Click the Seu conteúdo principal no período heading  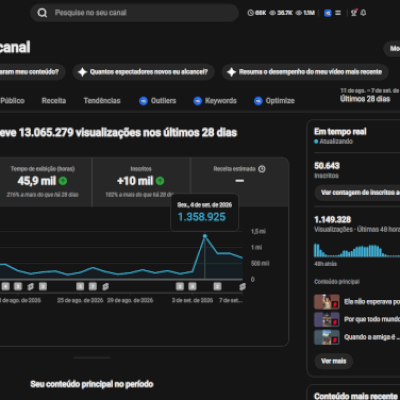[92, 384]
